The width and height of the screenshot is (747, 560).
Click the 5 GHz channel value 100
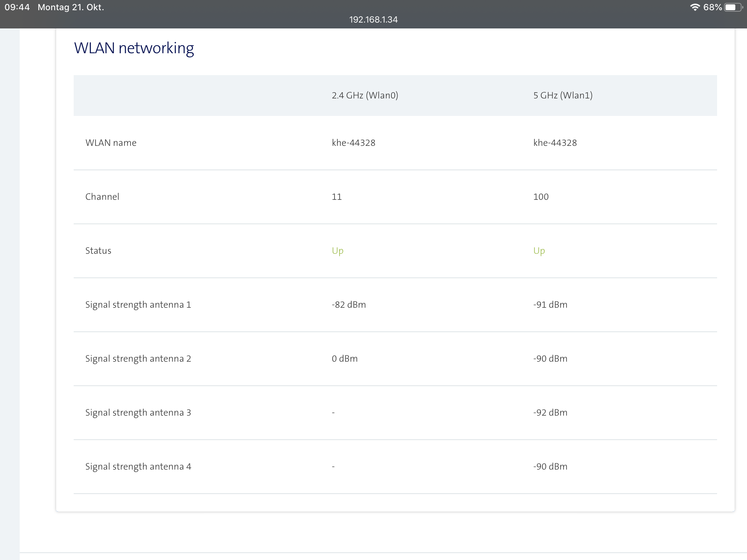[541, 197]
